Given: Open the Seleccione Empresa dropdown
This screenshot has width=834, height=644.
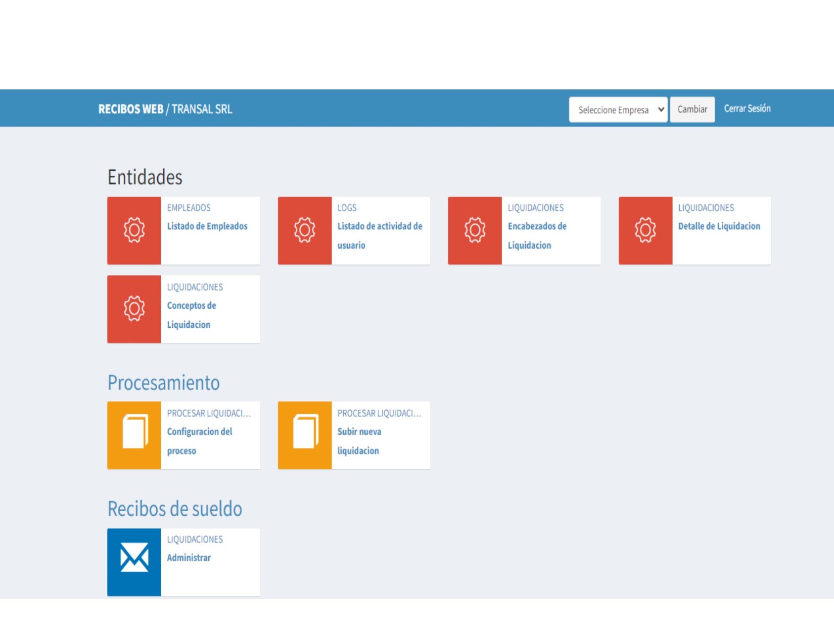Looking at the screenshot, I should 618,109.
